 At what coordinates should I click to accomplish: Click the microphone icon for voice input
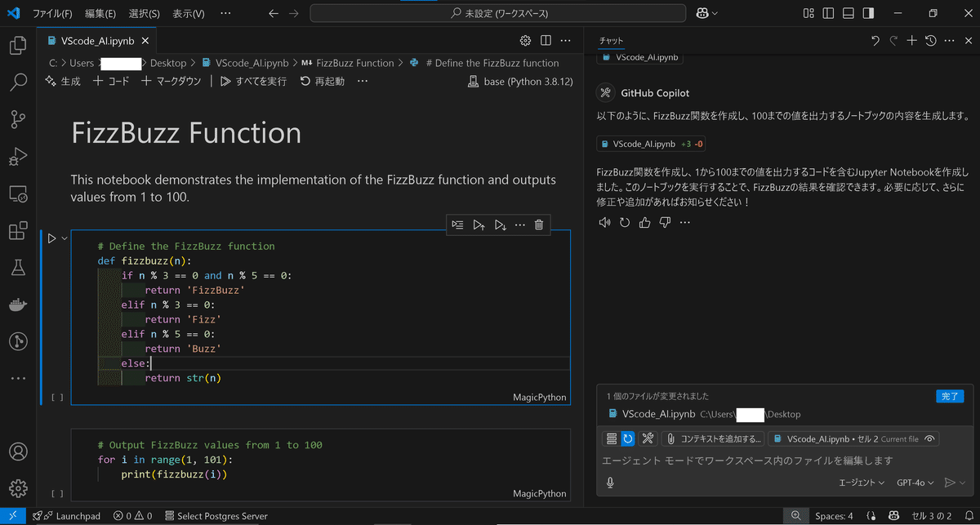(610, 483)
